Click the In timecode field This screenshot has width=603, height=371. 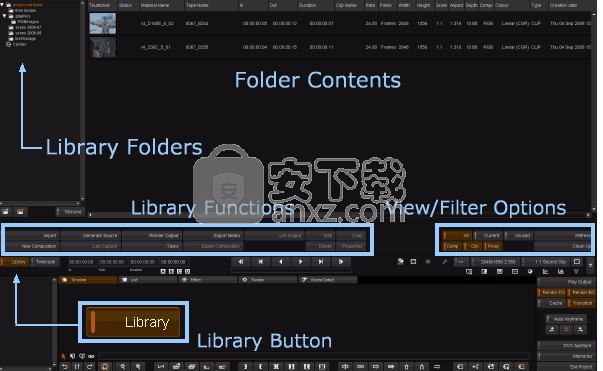(83, 262)
